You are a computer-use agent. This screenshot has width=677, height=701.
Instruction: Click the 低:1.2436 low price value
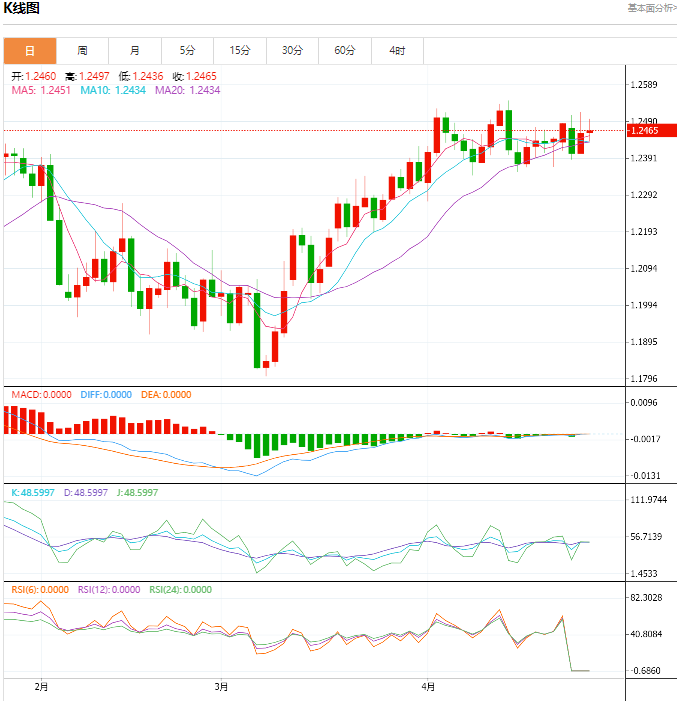tap(141, 76)
